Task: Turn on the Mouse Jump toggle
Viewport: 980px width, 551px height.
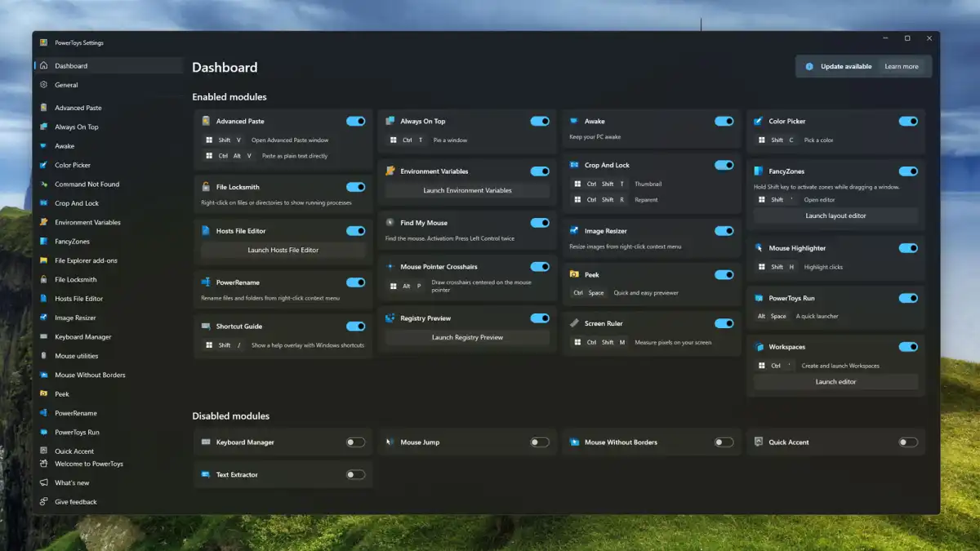Action: pos(539,442)
